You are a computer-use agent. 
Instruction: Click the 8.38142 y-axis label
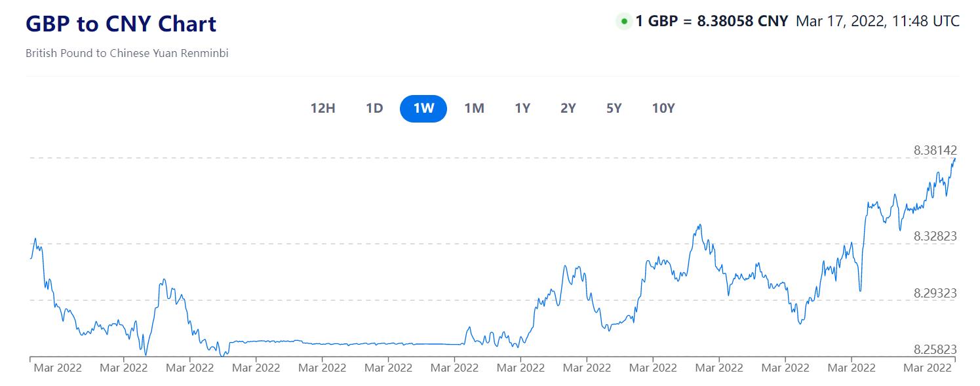coord(935,151)
